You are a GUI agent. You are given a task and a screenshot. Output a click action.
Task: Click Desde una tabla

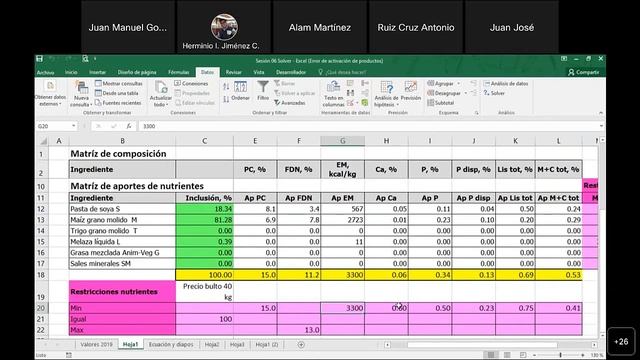point(117,93)
